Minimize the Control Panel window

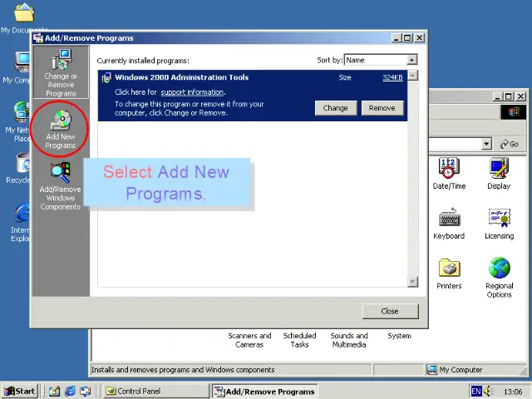tap(497, 96)
